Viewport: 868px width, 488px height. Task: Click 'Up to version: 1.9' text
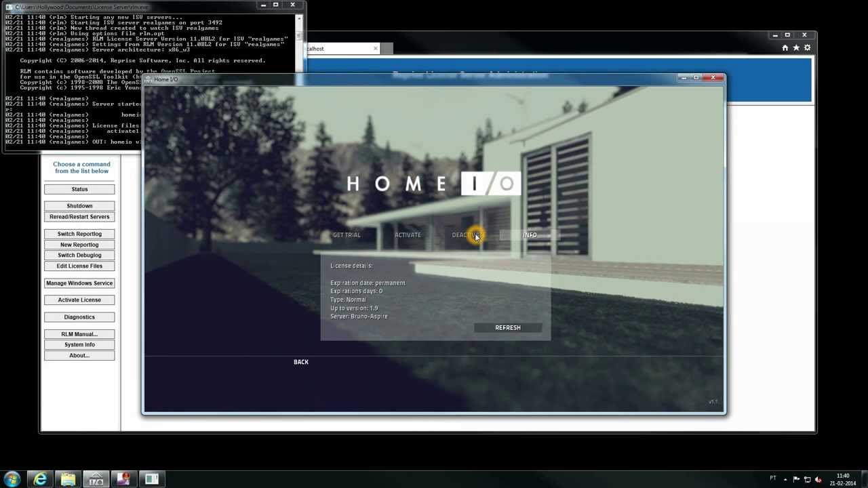(354, 308)
